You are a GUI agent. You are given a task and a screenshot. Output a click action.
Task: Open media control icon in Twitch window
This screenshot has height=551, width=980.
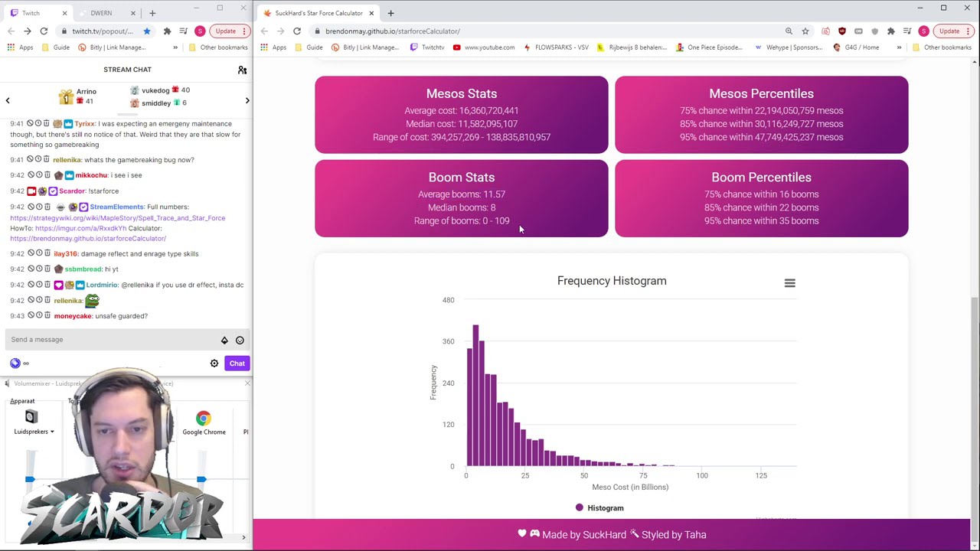(x=184, y=31)
